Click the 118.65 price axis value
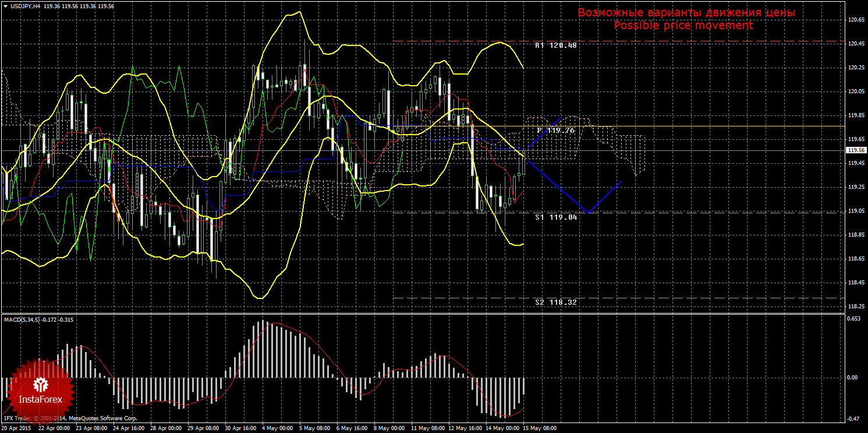The image size is (868, 433). 855,259
